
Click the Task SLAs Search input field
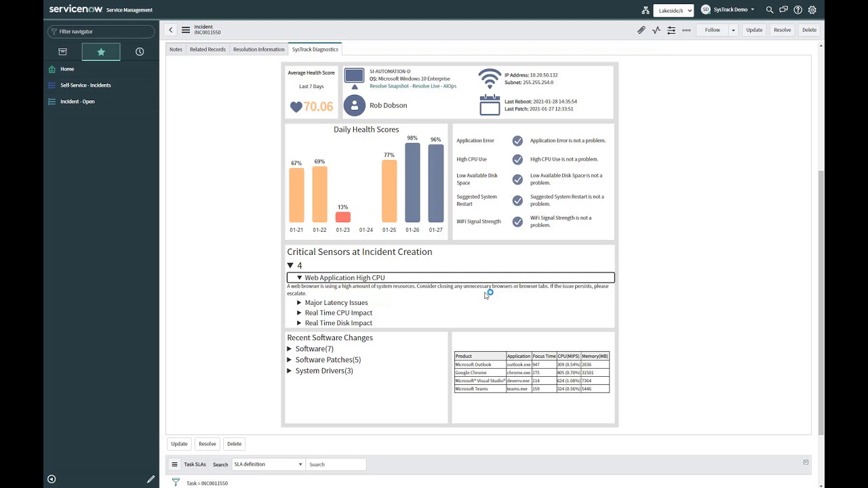click(x=336, y=464)
